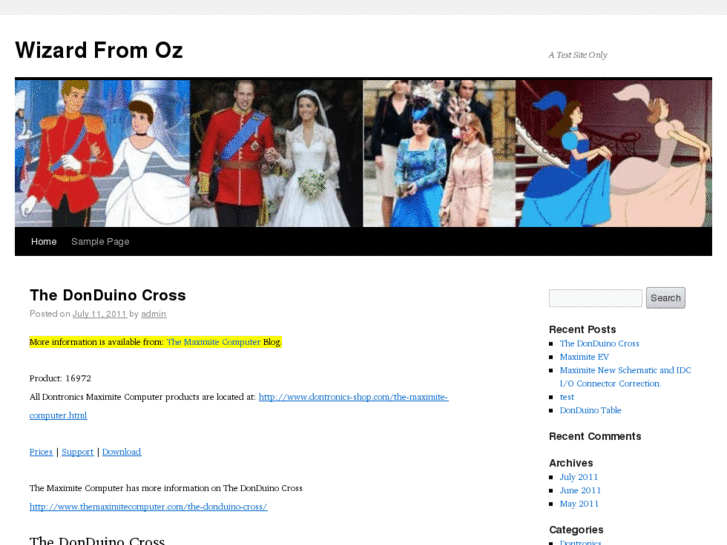This screenshot has width=727, height=545.
Task: Open the June 2011 archive
Action: [x=580, y=490]
